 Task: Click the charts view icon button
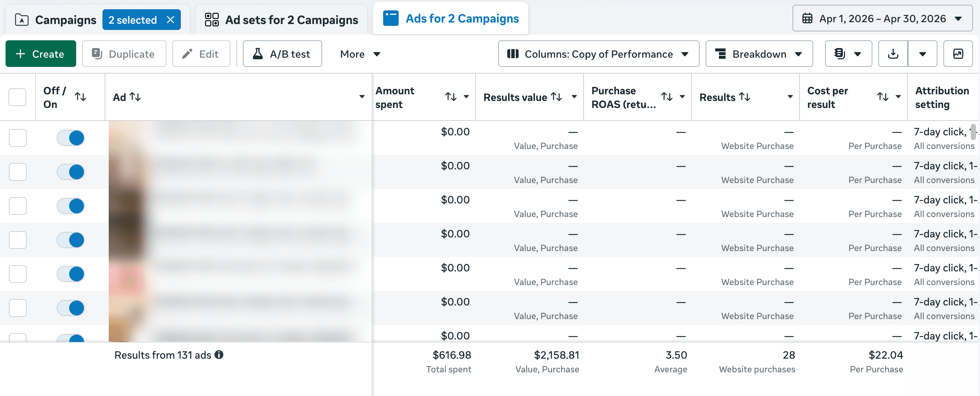pos(958,54)
